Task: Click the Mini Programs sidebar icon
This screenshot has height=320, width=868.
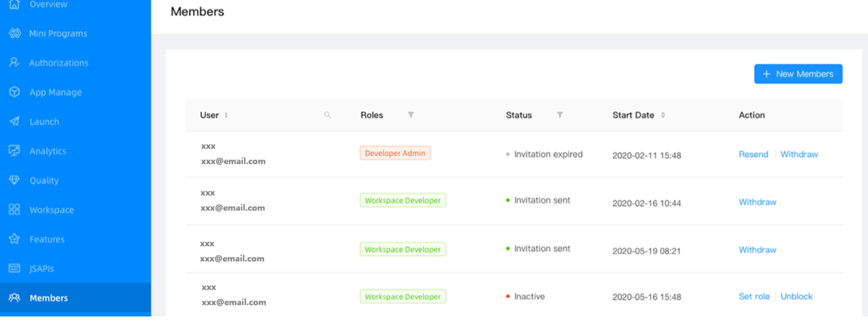Action: point(15,33)
